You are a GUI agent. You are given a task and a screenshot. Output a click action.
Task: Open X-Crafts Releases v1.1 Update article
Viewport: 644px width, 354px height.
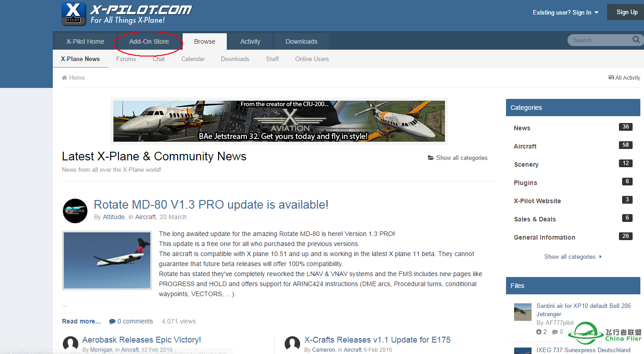[378, 340]
